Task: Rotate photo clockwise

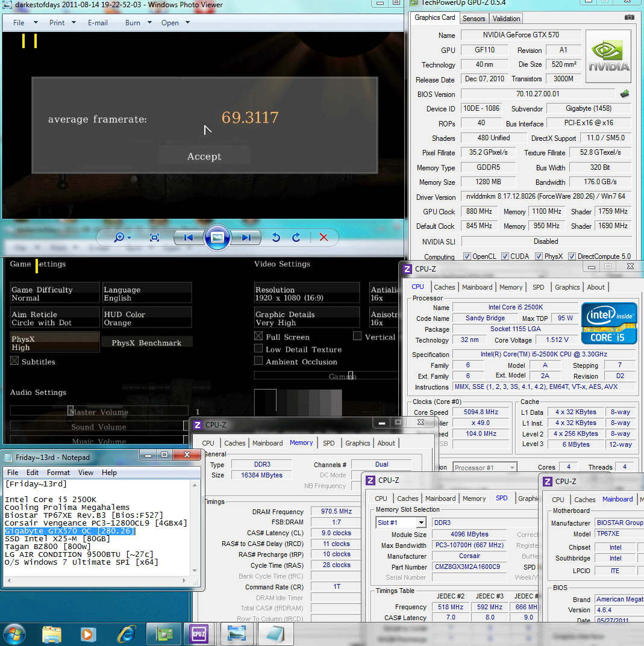Action: (x=296, y=237)
